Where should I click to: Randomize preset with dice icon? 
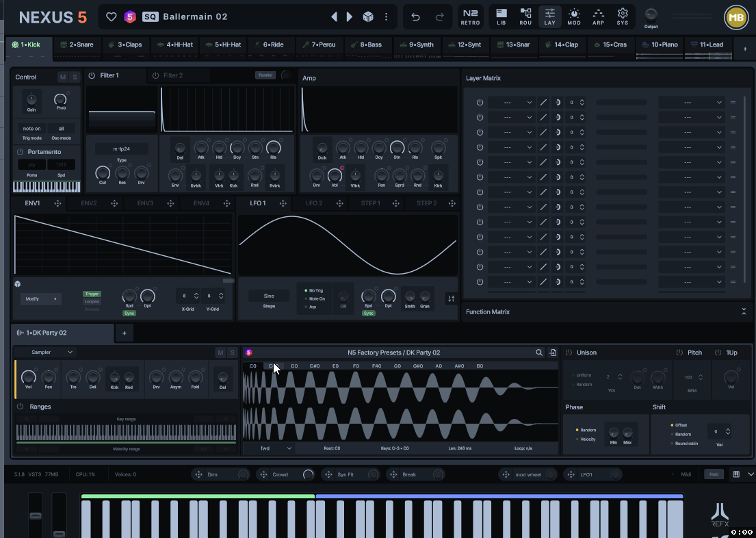coord(368,17)
